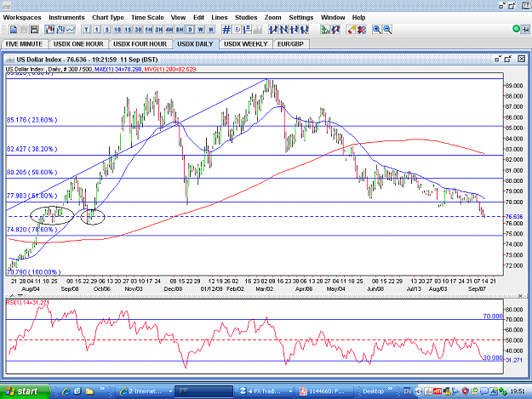Viewport: 532px width, 399px height.
Task: Open the Internet Explorer taskbar group
Action: pos(145,391)
